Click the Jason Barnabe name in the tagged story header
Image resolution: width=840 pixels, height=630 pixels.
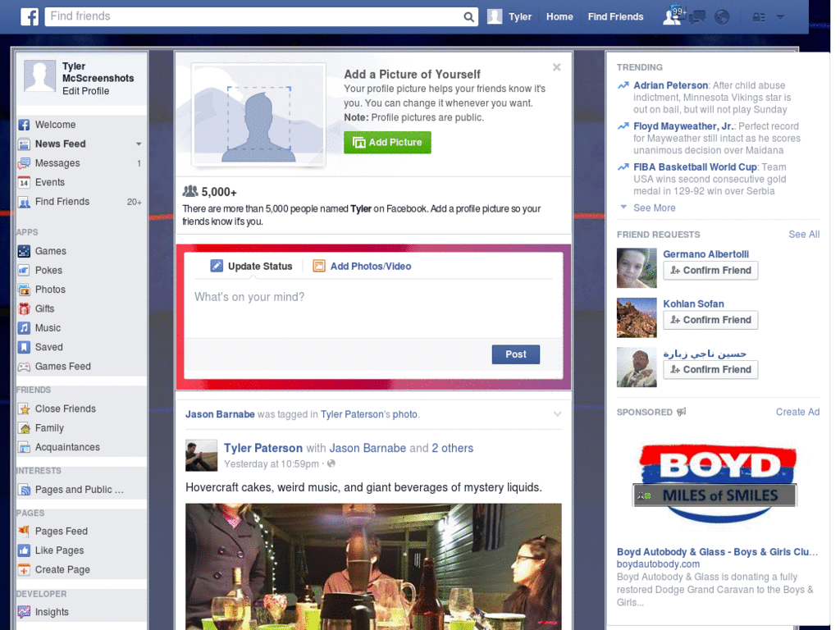[220, 414]
